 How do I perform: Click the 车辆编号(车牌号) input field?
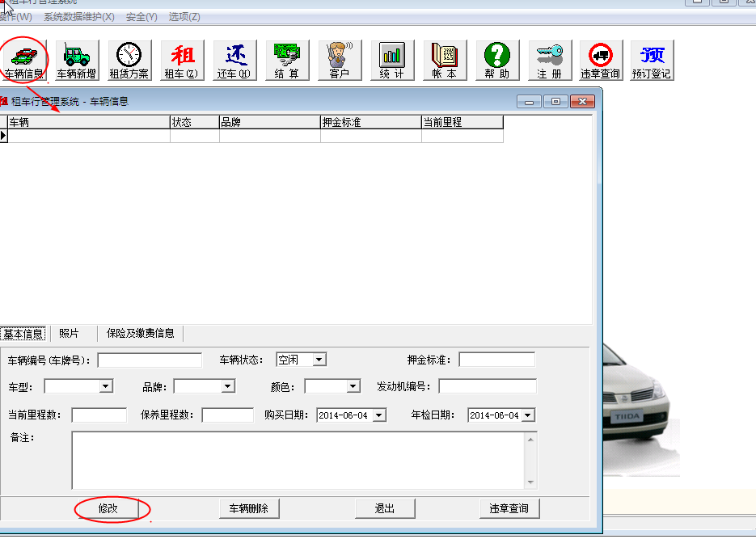click(150, 360)
